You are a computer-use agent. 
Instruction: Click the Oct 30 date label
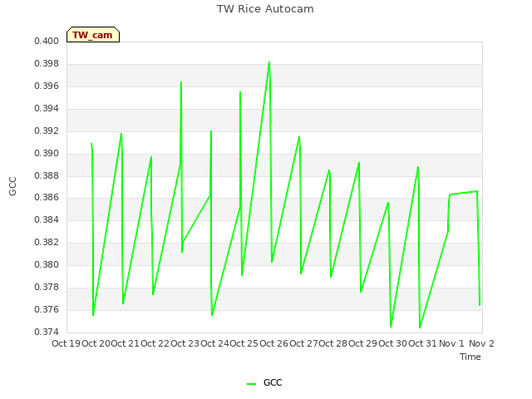click(x=393, y=343)
